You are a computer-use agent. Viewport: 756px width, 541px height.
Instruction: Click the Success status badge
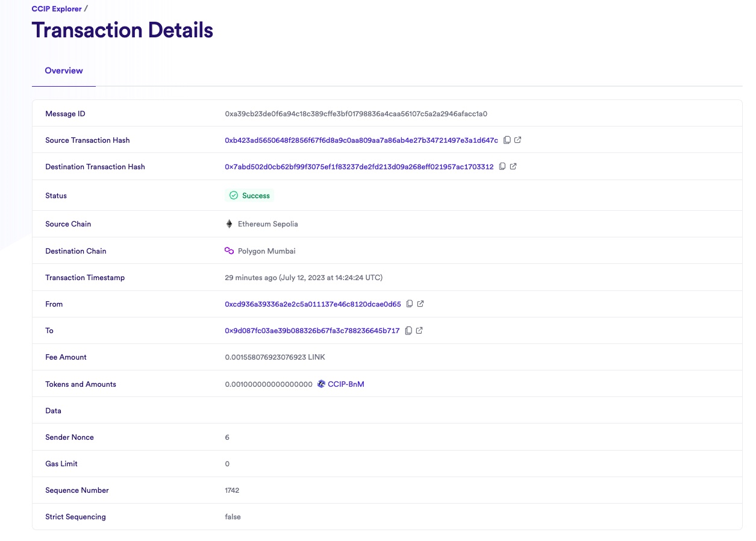[x=249, y=196]
